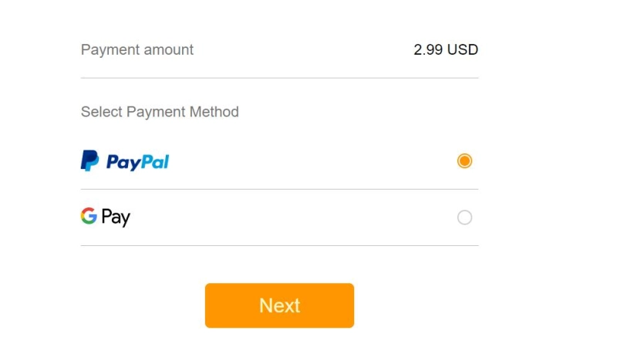Click the 2.99 USD amount value
This screenshot has width=617, height=364.
tap(446, 49)
